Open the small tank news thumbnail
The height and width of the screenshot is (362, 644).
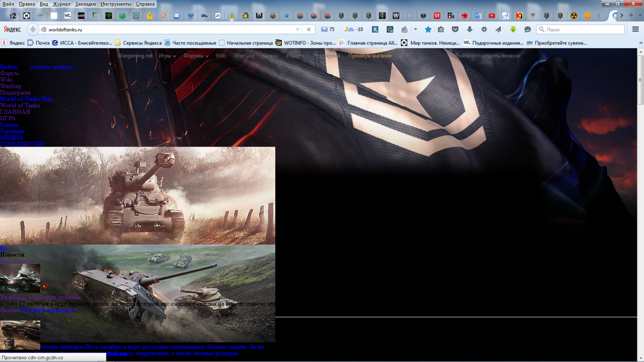coord(20,278)
